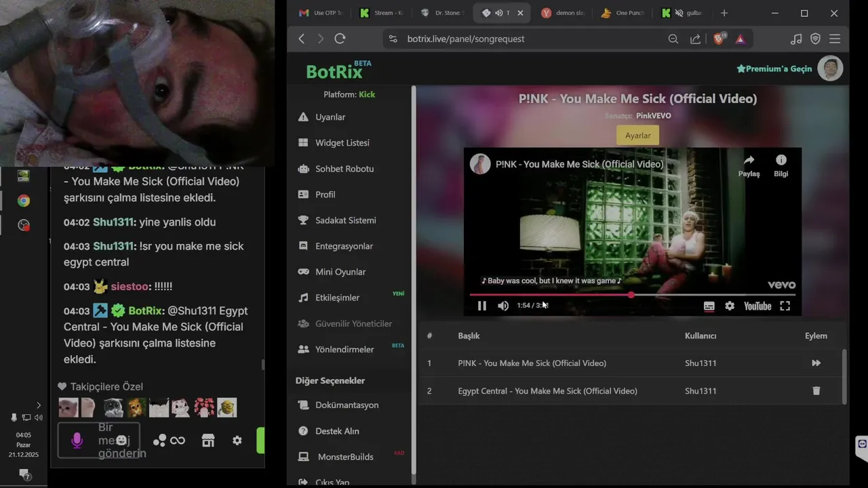This screenshot has width=868, height=488.
Task: Go back in the browser
Action: point(302,39)
